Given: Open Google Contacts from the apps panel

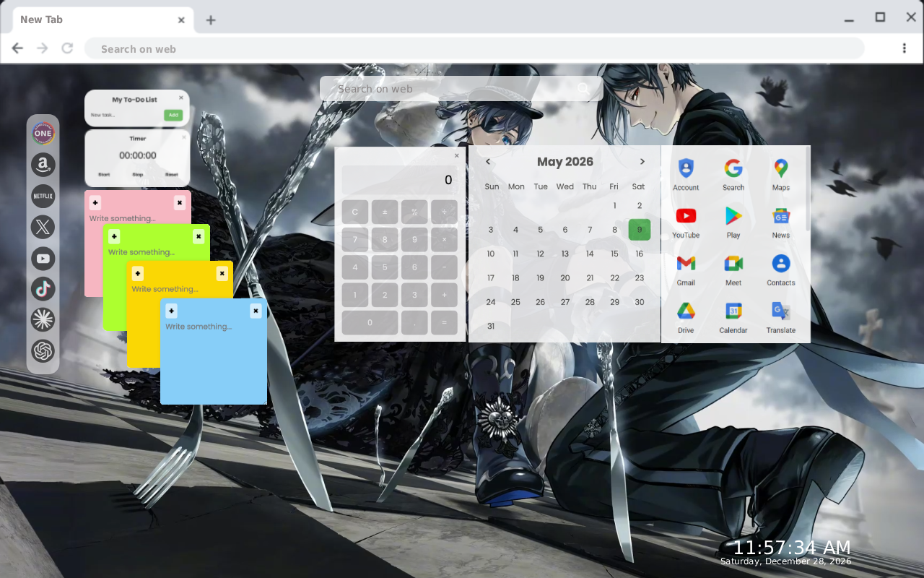Looking at the screenshot, I should pyautogui.click(x=781, y=270).
